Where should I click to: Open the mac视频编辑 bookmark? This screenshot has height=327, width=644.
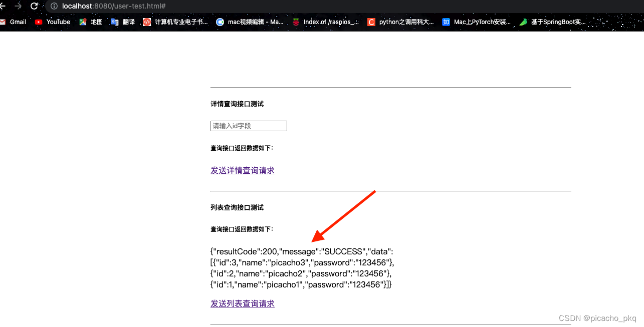(250, 22)
